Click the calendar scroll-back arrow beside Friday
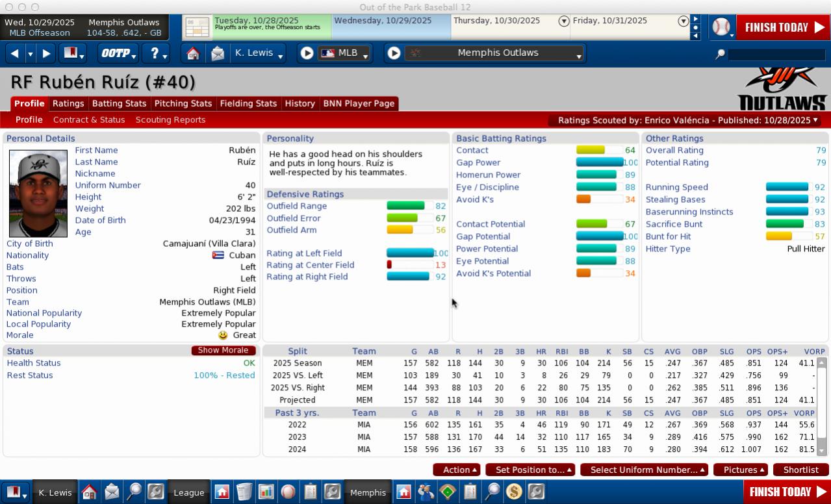831x504 pixels. 695,36
